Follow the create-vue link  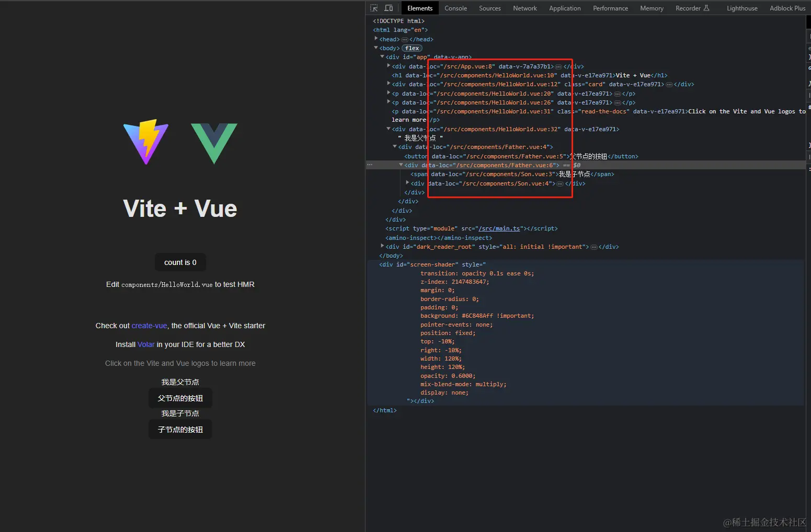click(149, 326)
